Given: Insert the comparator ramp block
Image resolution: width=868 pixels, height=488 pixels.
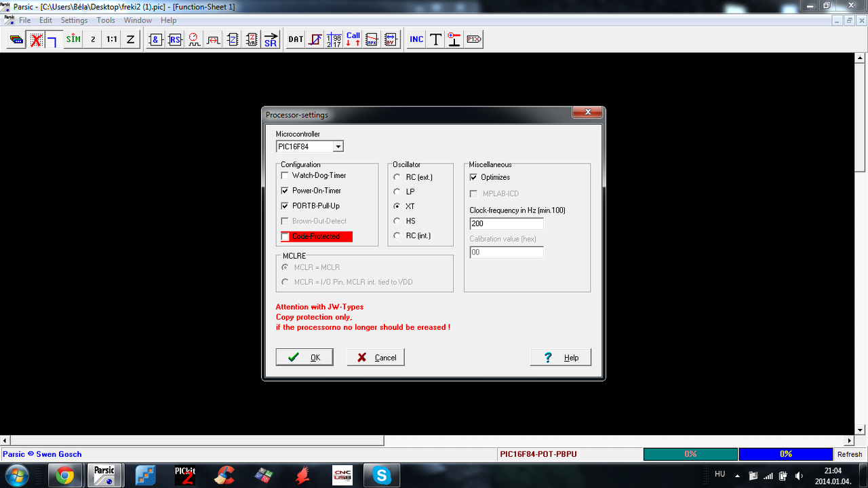Looking at the screenshot, I should pos(315,39).
